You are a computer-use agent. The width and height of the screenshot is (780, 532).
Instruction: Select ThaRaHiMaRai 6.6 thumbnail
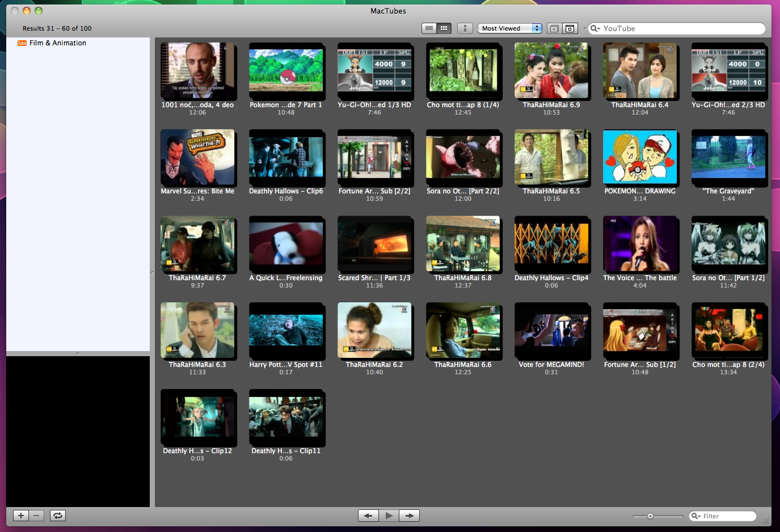[x=463, y=330]
